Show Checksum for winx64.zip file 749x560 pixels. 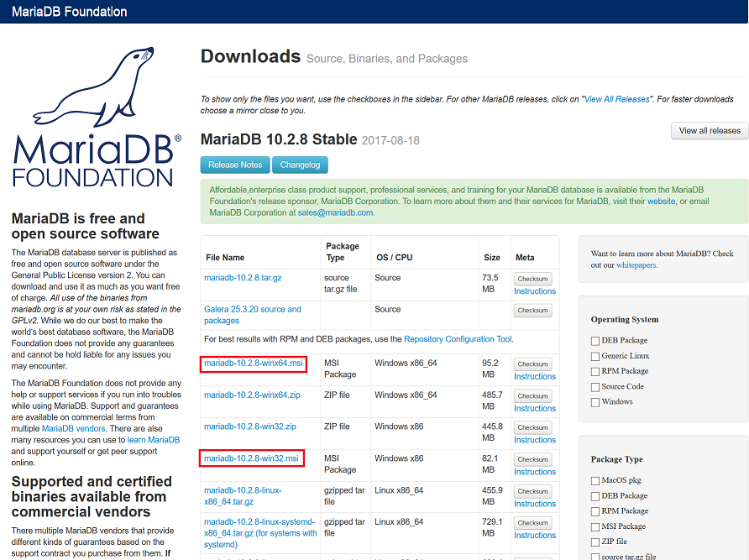[x=532, y=396]
